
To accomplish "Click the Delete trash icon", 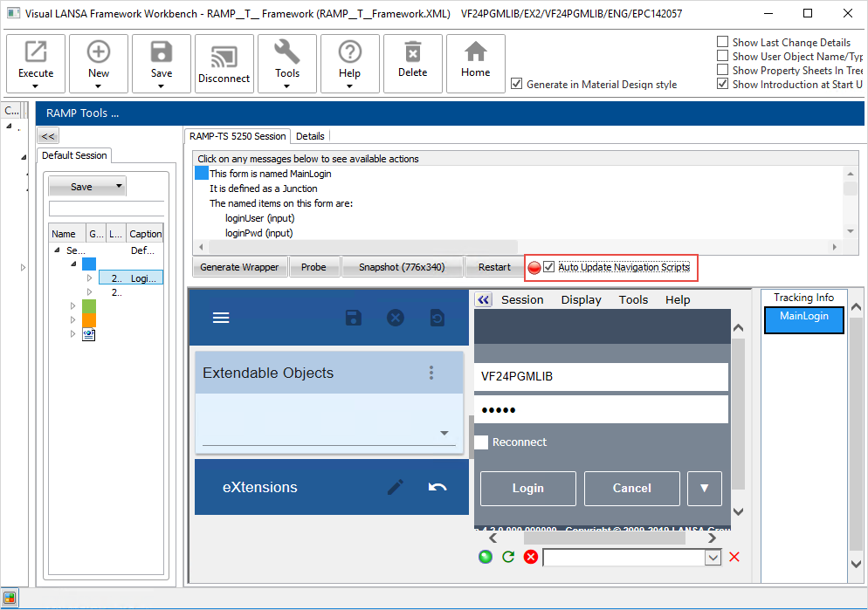I will pos(413,51).
